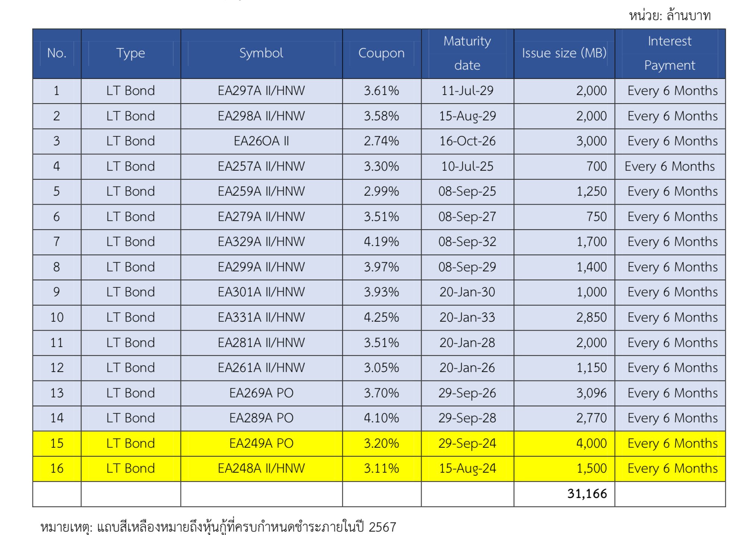Select highlighted symbol EA248A II/HNW

click(x=261, y=469)
